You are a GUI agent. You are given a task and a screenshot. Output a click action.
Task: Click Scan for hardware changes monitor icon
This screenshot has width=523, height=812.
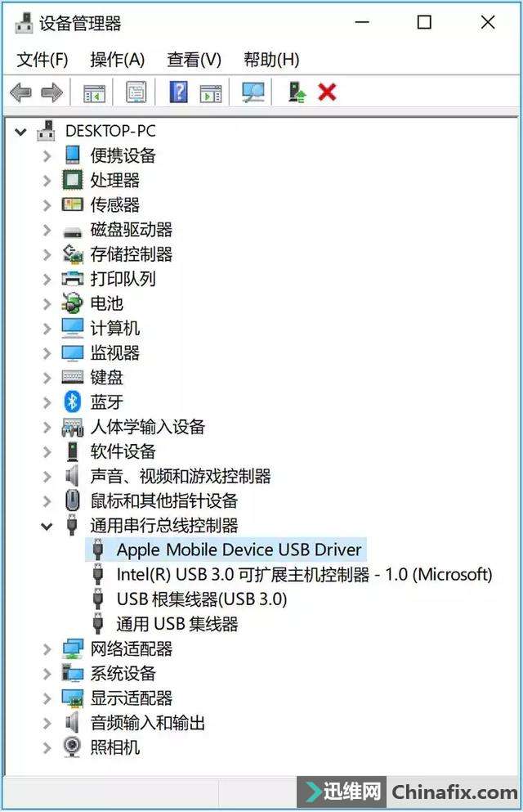pyautogui.click(x=253, y=92)
